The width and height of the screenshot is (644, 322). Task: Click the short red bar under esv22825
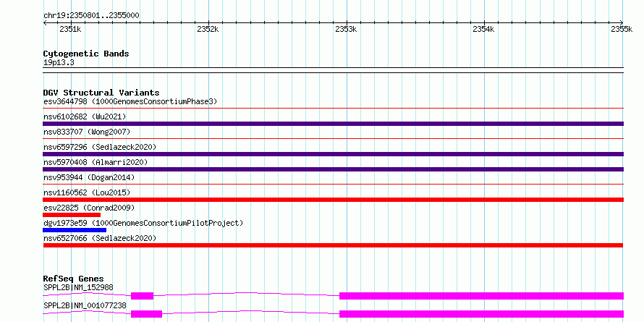point(72,215)
